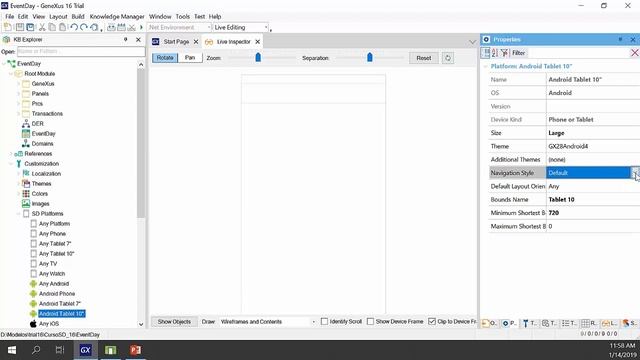640x360 pixels.
Task: Open the File menu
Action: [10, 16]
